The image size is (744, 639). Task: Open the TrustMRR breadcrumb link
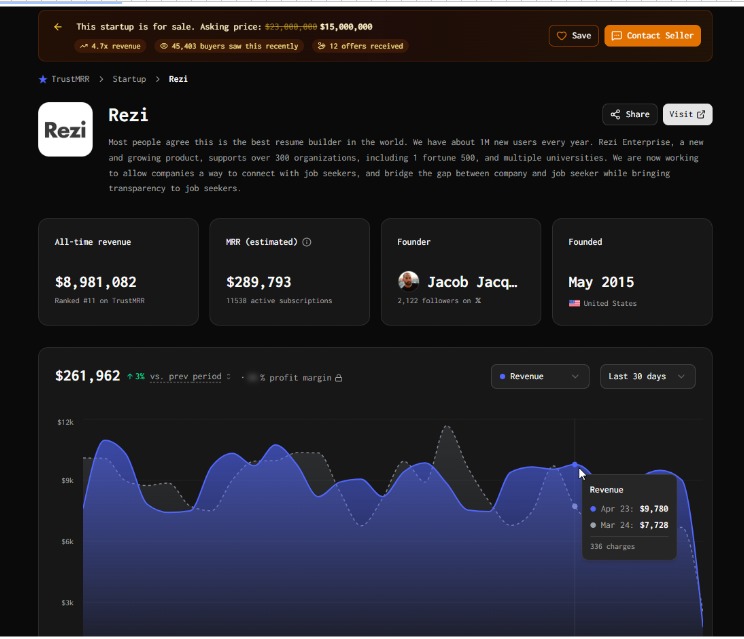70,79
